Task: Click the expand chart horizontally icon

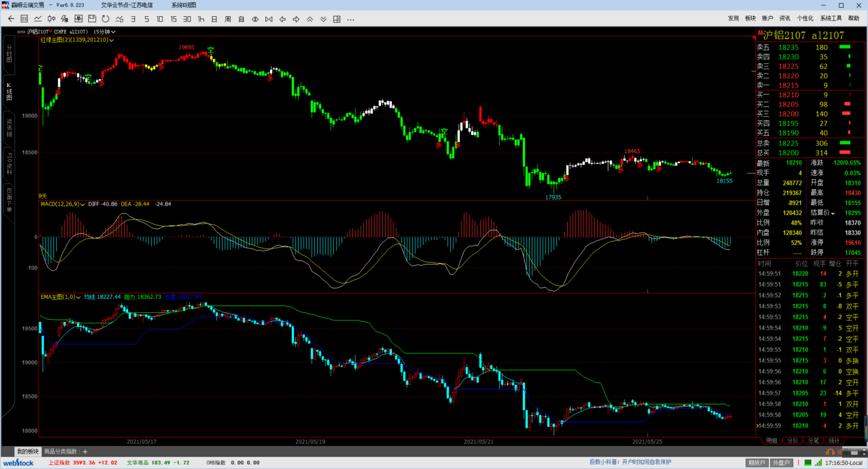Action: click(x=255, y=19)
